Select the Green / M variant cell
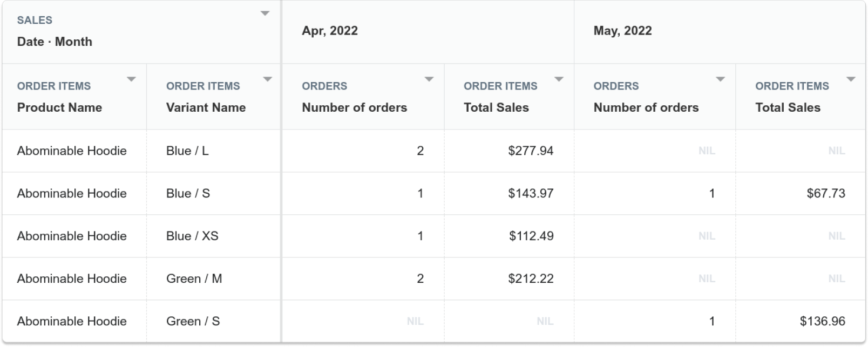Image resolution: width=868 pixels, height=347 pixels. tap(194, 278)
